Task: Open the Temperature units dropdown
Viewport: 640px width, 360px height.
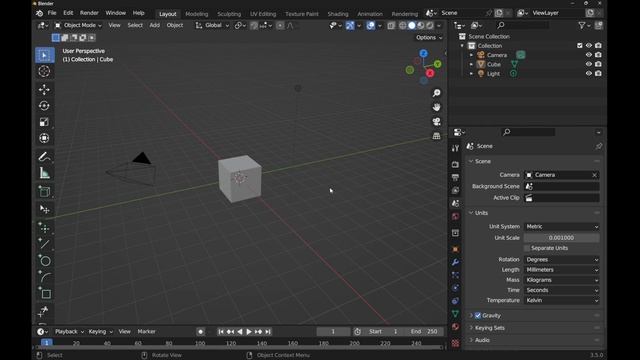Action: pyautogui.click(x=562, y=300)
